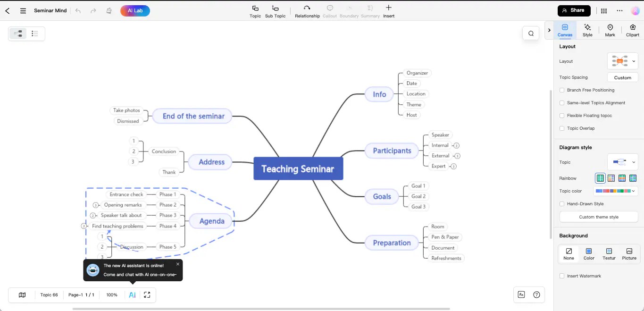Click the format painter icon next to redo
The height and width of the screenshot is (311, 644).
[x=109, y=10]
